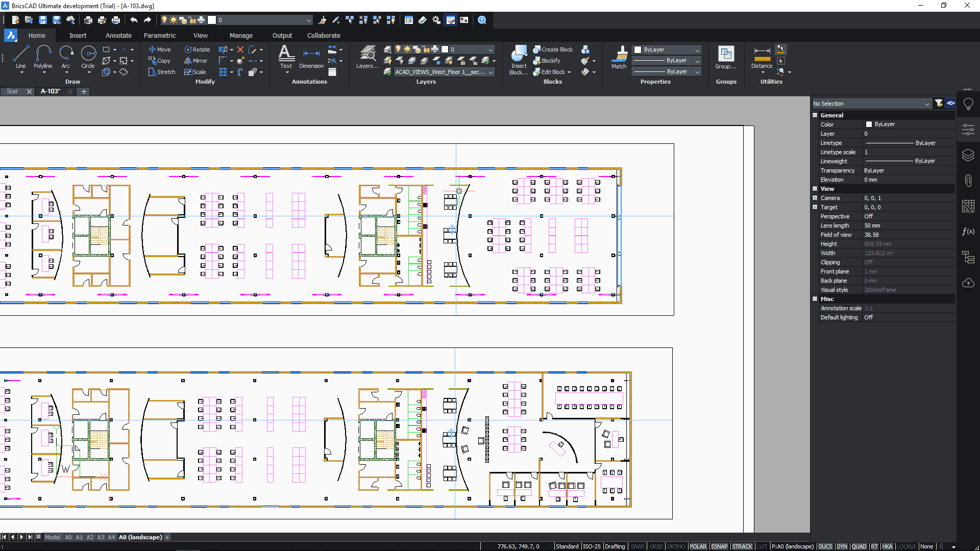Collapse the General properties section
The height and width of the screenshot is (551, 980).
[x=815, y=115]
